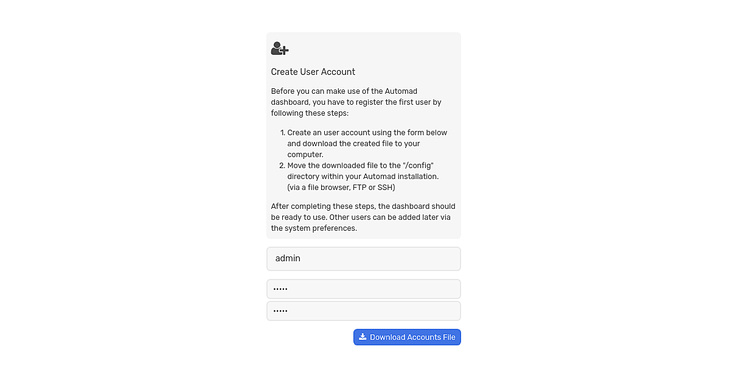This screenshot has width=750, height=391.
Task: Select step one "Create an user account" text
Action: click(x=367, y=144)
